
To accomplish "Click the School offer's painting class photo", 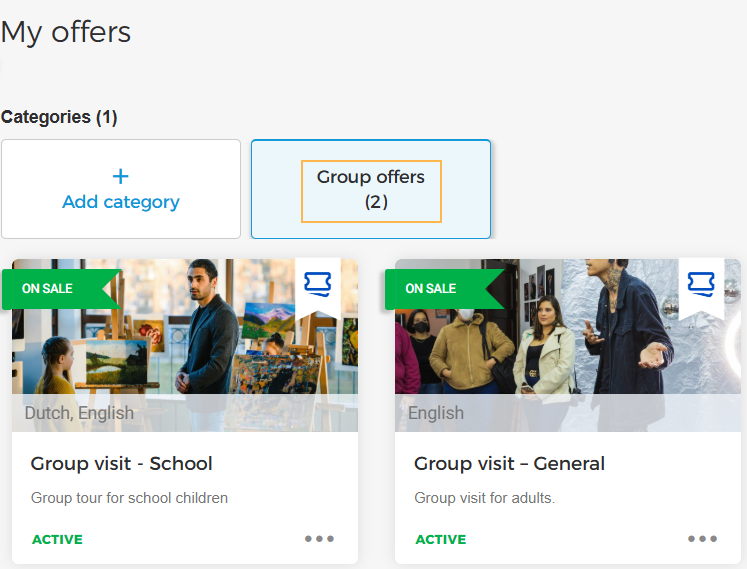I will point(185,340).
